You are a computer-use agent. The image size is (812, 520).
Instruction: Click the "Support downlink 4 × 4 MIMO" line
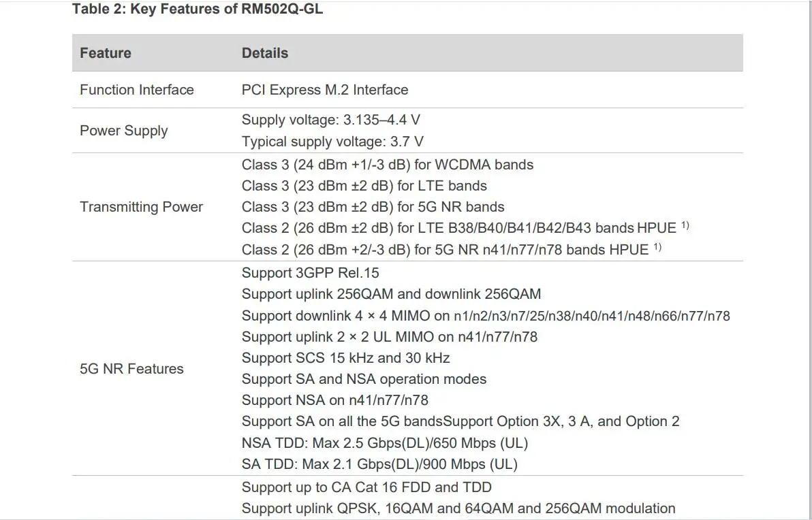pyautogui.click(x=485, y=316)
